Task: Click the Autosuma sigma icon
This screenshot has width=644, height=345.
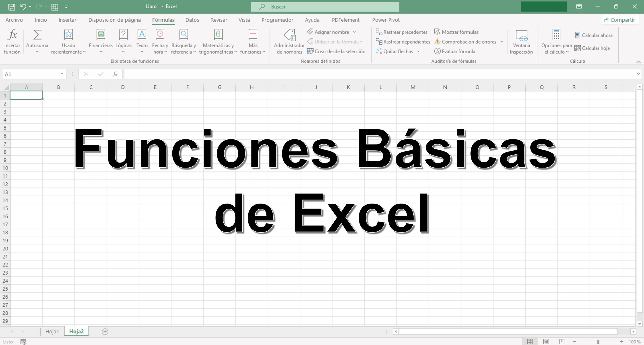Action: click(x=37, y=35)
